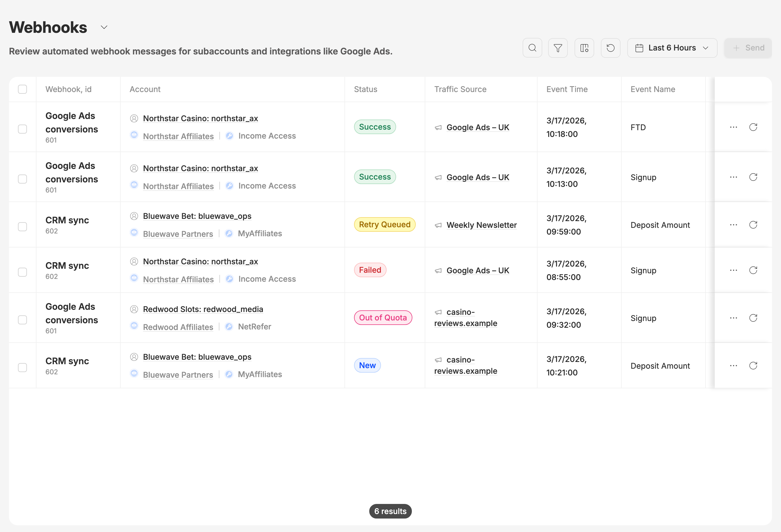Check the Out of Quota row checkbox
Image resolution: width=781 pixels, height=532 pixels.
click(22, 320)
